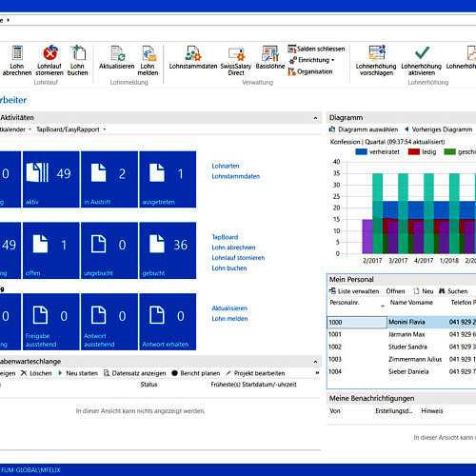Click the Lohn melden link
This screenshot has height=476, width=476.
coord(229,319)
